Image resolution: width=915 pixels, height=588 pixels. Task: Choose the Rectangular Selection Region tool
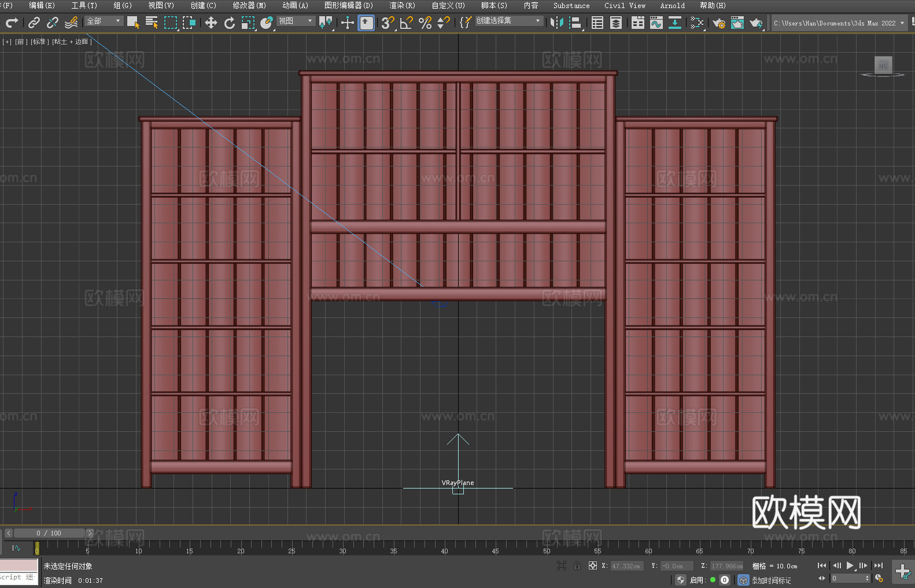tap(171, 23)
